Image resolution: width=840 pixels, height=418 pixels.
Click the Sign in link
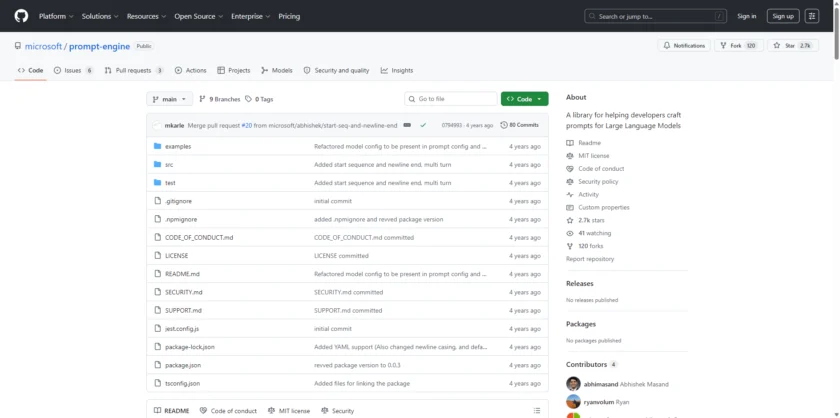pos(746,16)
